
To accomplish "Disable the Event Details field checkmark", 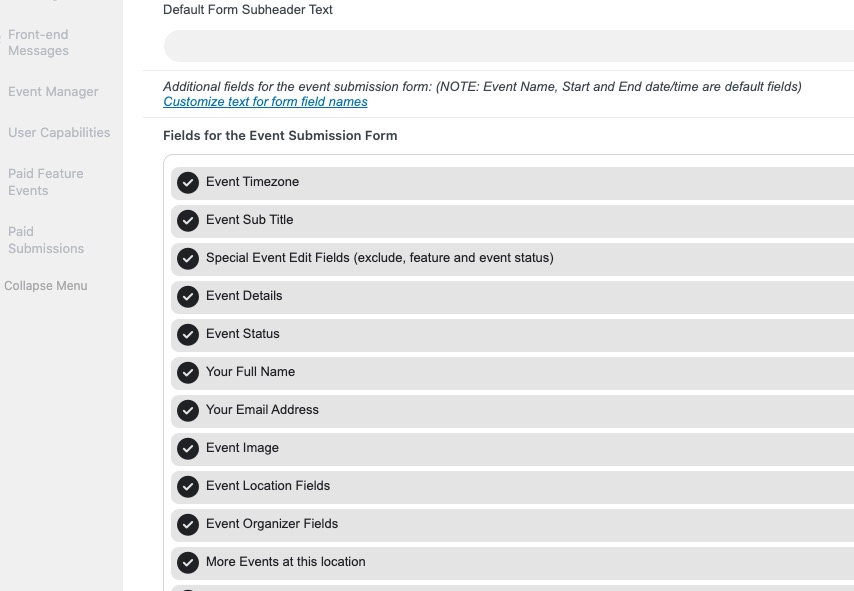I will click(x=188, y=297).
